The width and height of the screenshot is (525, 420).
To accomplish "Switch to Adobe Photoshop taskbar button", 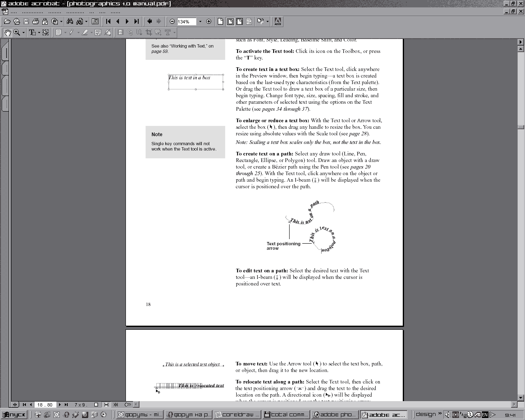I will click(335, 415).
